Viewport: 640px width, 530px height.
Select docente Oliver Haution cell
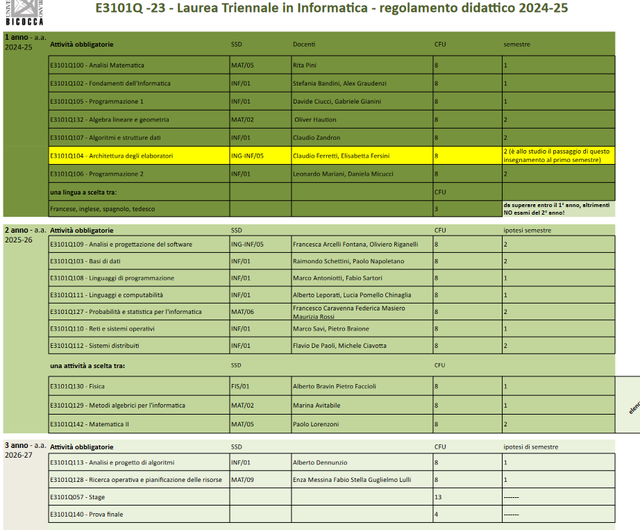[362, 120]
